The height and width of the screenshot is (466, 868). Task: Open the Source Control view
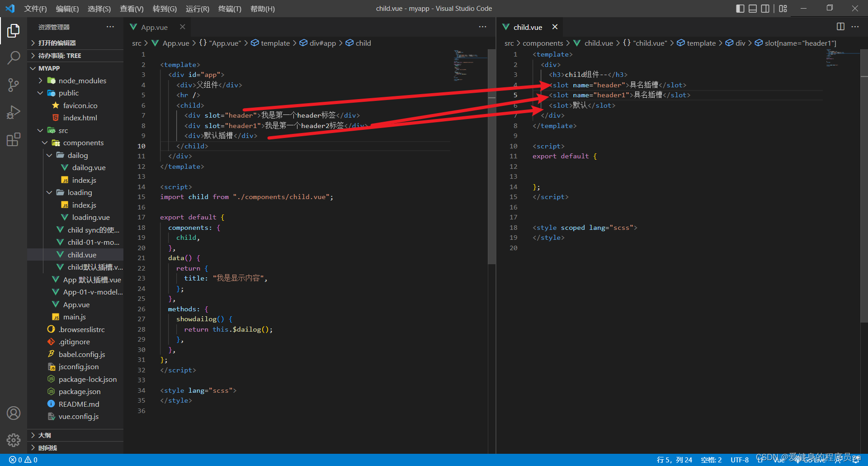[14, 85]
